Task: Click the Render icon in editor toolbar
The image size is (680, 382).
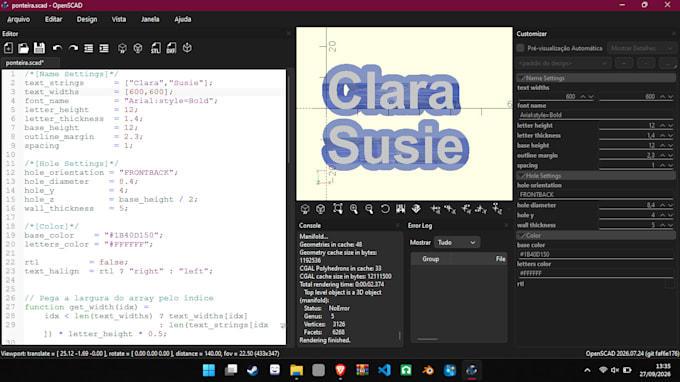Action: (138, 48)
